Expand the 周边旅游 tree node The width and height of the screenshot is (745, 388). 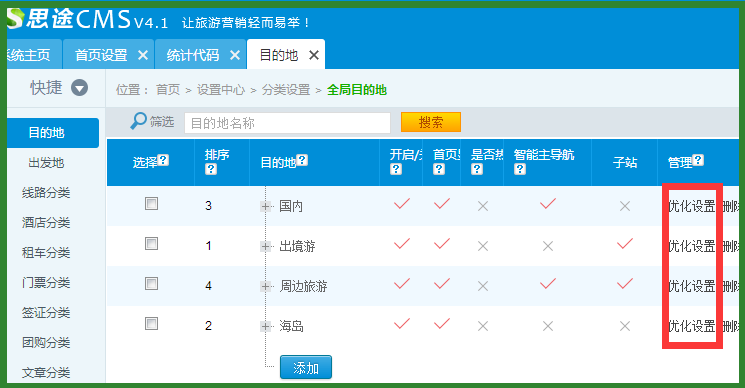tap(266, 286)
